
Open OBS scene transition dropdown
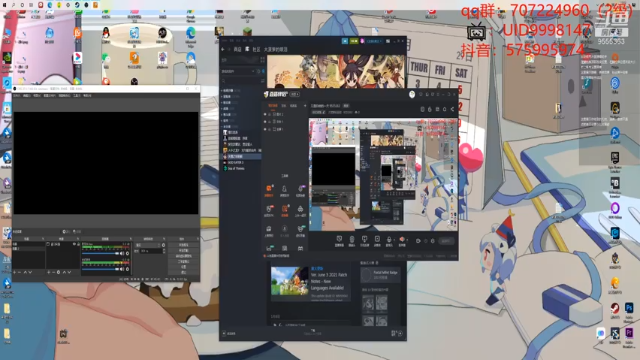click(x=148, y=245)
